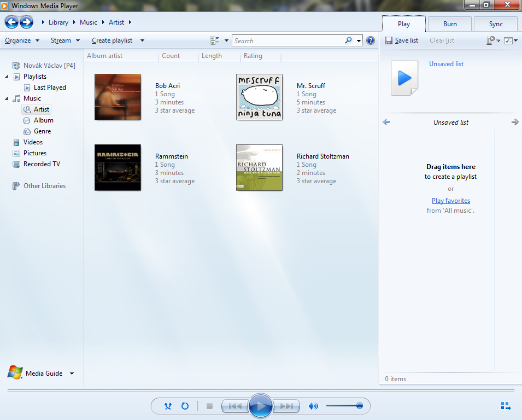The height and width of the screenshot is (420, 522).
Task: Open the Media Guide dropdown arrow
Action: [72, 374]
